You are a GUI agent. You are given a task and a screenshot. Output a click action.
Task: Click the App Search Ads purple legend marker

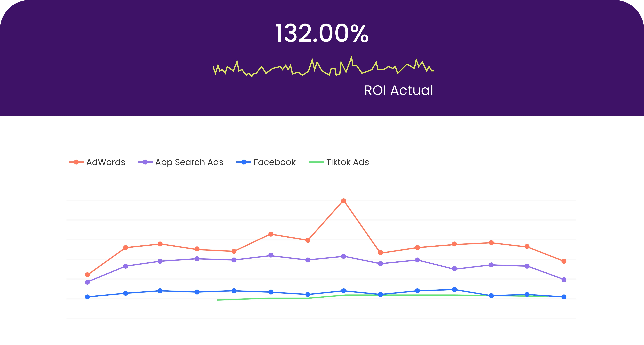click(145, 162)
